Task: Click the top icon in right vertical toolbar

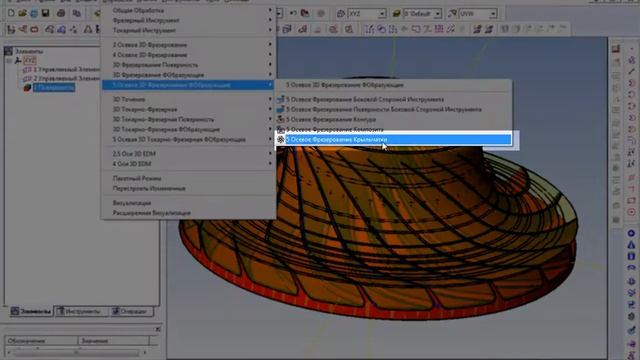Action: coord(616,49)
